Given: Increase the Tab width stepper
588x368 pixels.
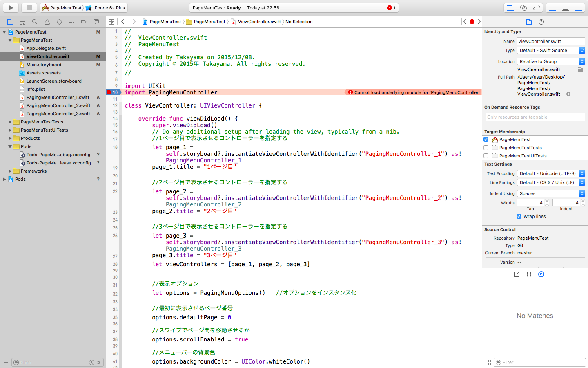Looking at the screenshot, I should [546, 201].
